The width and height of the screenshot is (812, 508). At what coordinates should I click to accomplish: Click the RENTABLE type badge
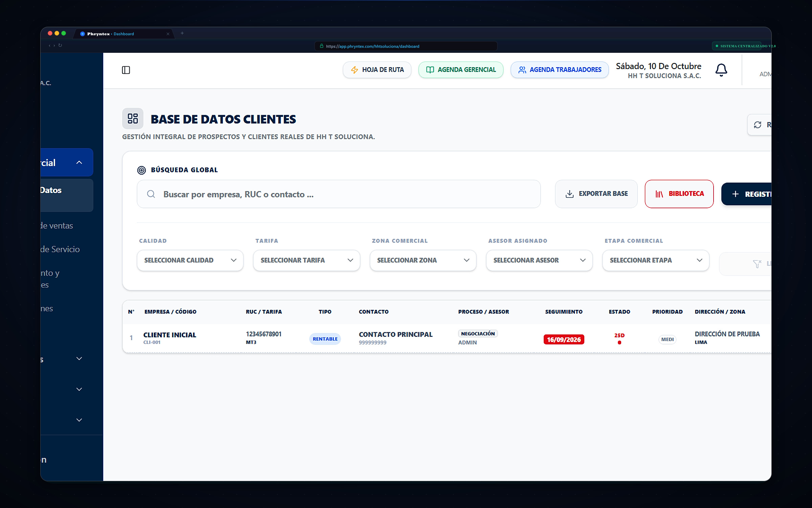(325, 339)
